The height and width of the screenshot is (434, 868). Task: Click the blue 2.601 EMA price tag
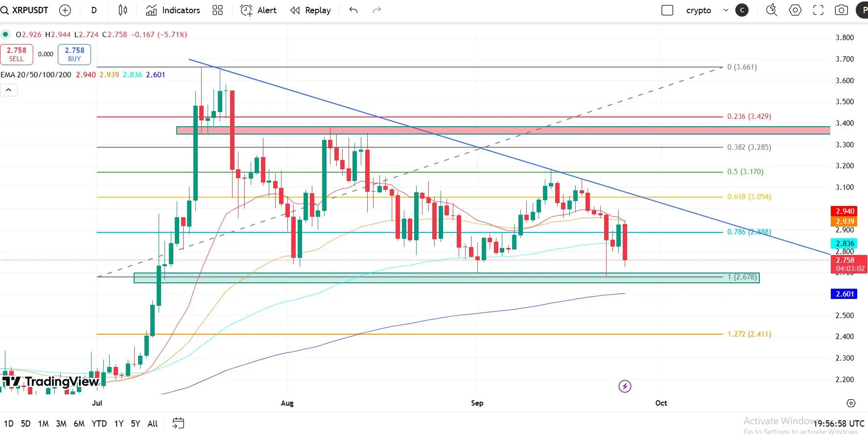(x=845, y=294)
